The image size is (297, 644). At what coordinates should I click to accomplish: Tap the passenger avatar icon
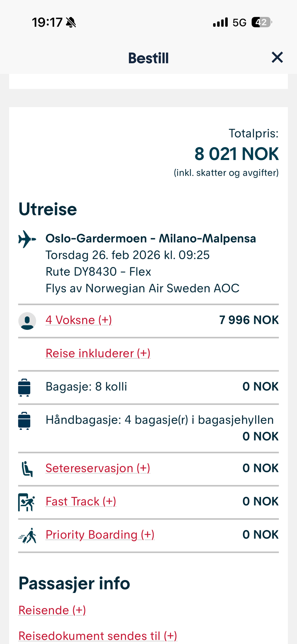tap(27, 321)
